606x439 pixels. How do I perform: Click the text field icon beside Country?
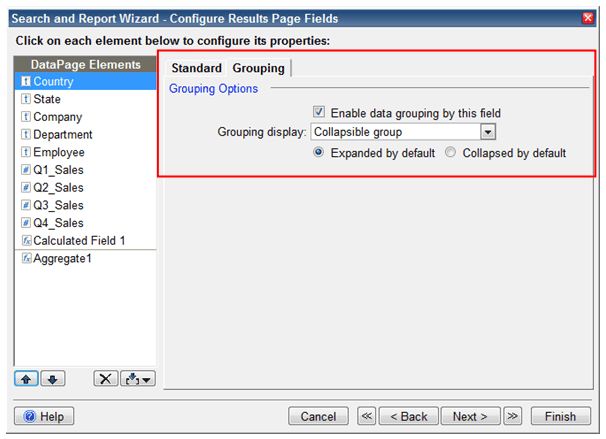tap(26, 81)
